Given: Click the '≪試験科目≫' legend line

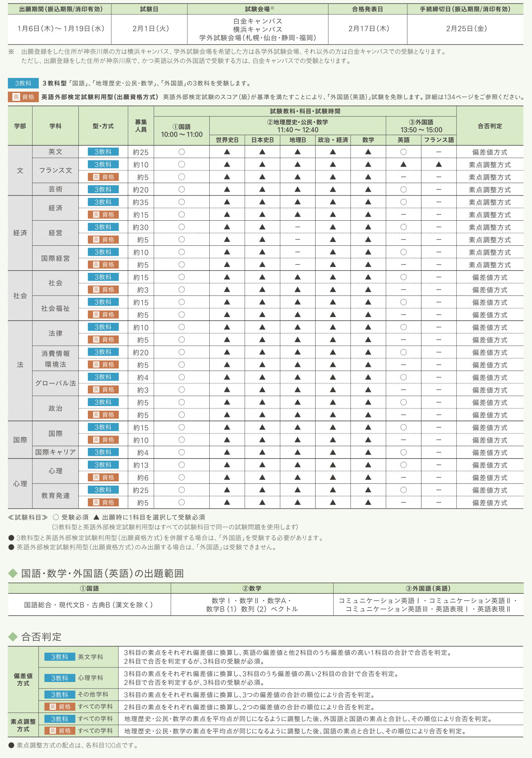Looking at the screenshot, I should pyautogui.click(x=107, y=517).
